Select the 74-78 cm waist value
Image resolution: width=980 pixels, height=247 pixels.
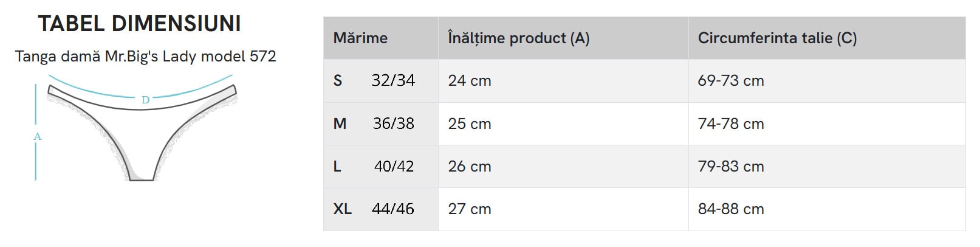pos(731,123)
